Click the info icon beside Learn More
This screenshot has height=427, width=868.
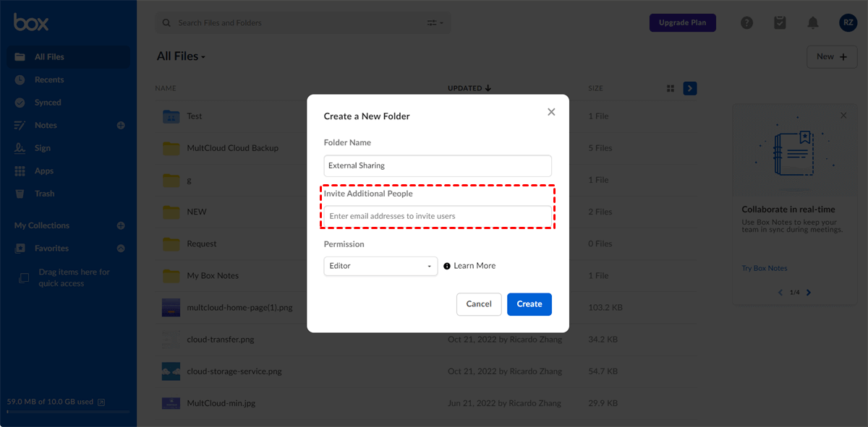tap(447, 266)
